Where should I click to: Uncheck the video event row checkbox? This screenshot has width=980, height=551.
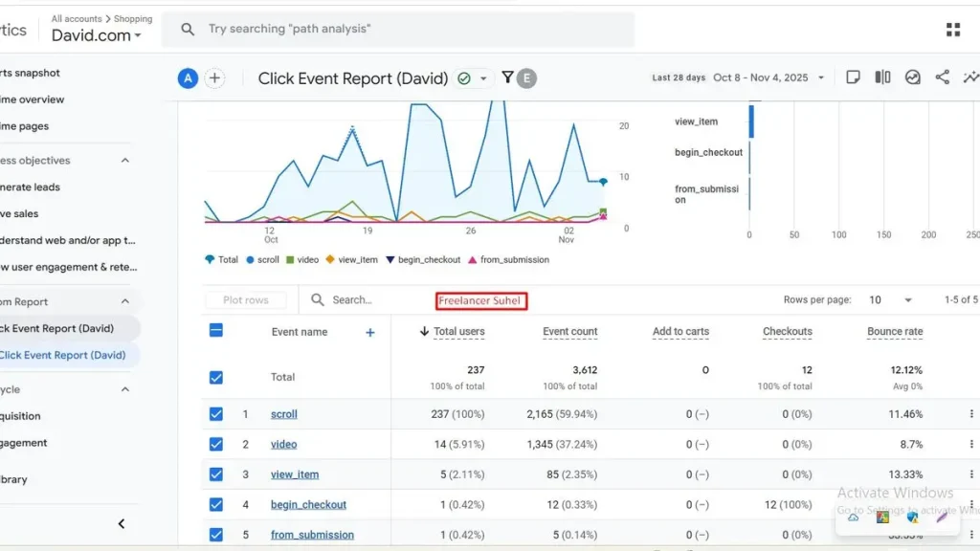pos(216,444)
